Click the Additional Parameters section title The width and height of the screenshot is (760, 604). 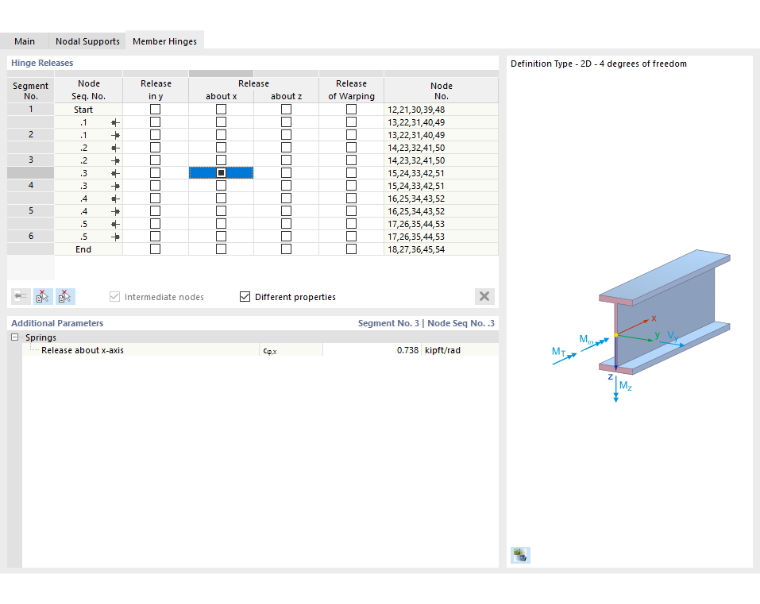[57, 323]
